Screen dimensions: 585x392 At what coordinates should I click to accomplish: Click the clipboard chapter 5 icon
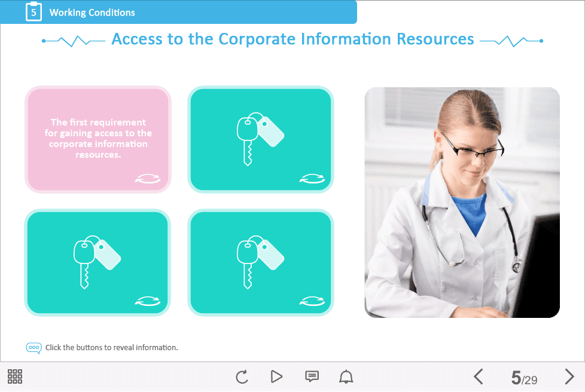[x=33, y=12]
